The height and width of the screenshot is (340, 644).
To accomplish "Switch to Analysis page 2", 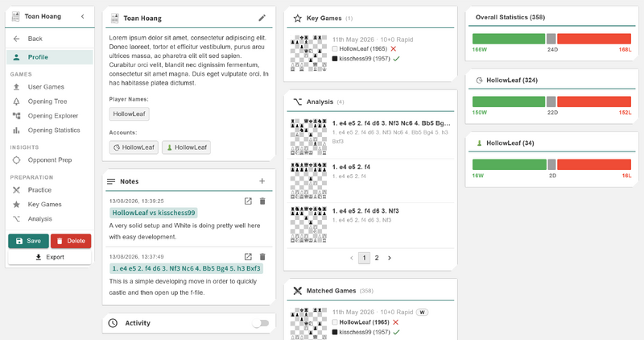I will (x=377, y=258).
